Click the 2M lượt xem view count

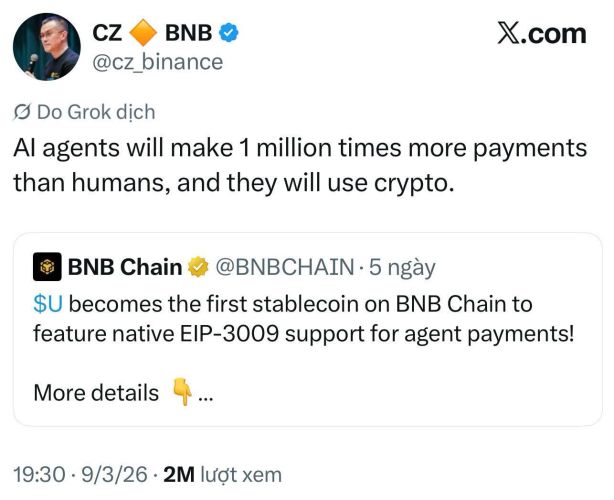[x=222, y=474]
